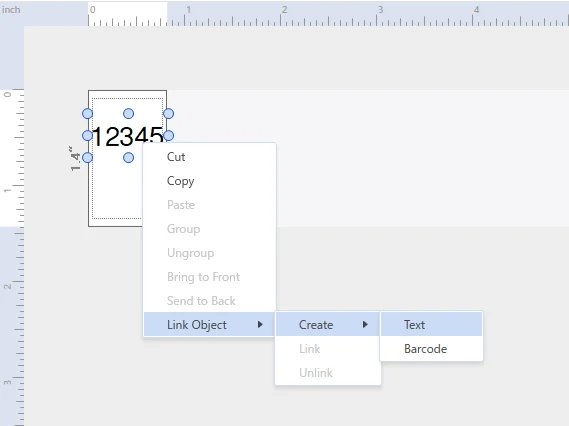Click the bottom-left resize handle
Image resolution: width=569 pixels, height=426 pixels.
click(x=87, y=157)
